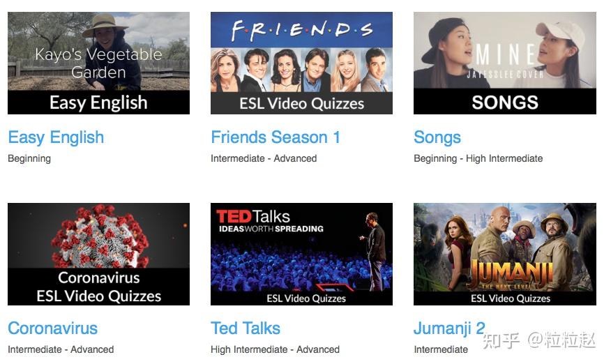Click the Beginning - High Intermediate level label
The image size is (611, 364).
point(478,158)
